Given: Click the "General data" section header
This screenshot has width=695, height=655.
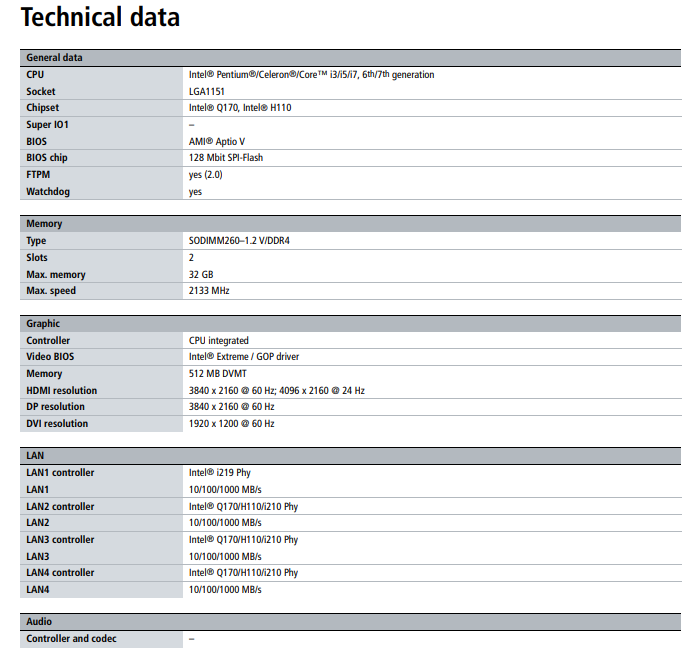Looking at the screenshot, I should click(x=54, y=58).
